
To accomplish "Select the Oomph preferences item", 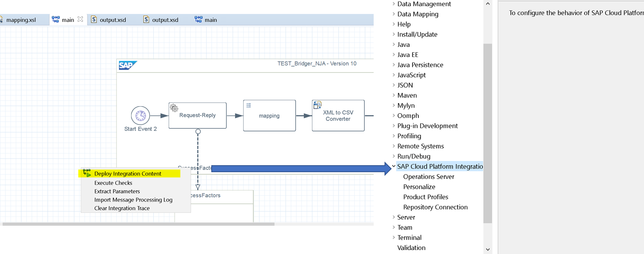I will [408, 116].
